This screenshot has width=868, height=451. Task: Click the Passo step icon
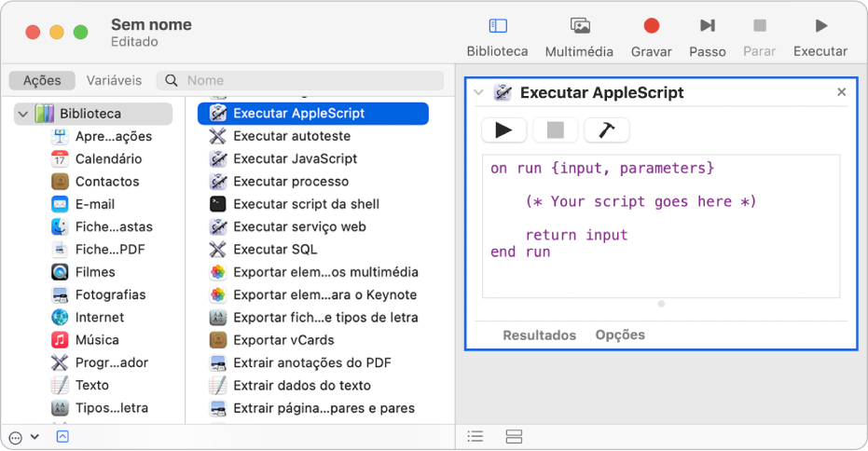point(708,27)
